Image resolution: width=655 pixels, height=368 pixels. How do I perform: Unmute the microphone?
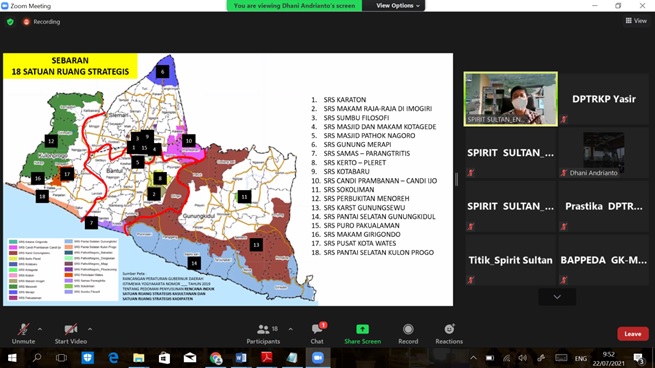(x=23, y=334)
